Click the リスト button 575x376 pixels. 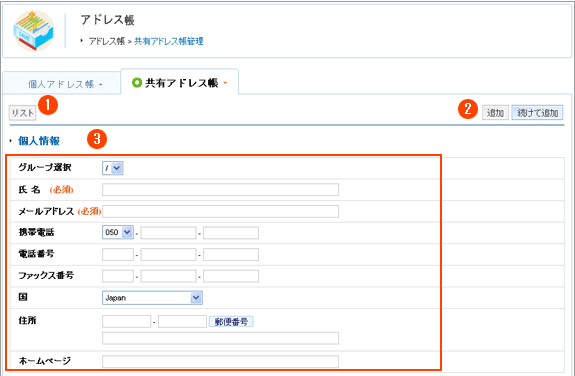[22, 113]
